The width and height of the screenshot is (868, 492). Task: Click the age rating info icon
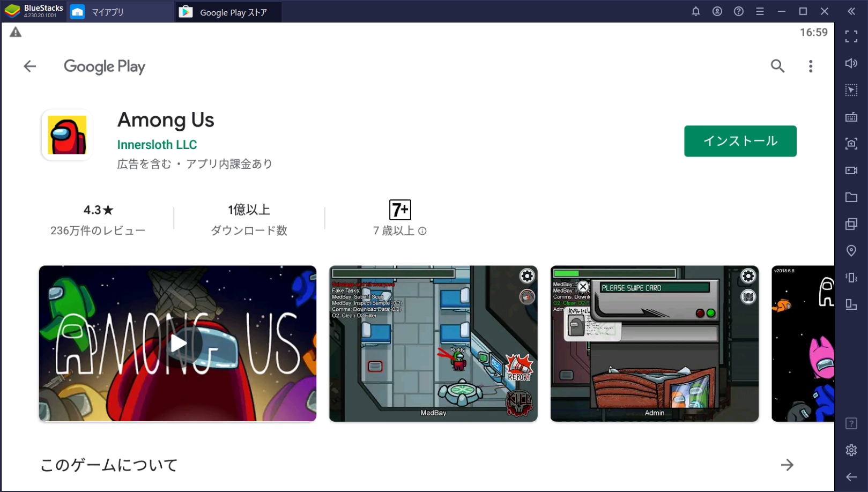pos(422,231)
